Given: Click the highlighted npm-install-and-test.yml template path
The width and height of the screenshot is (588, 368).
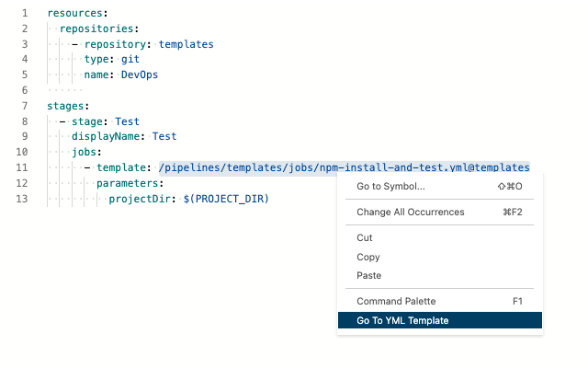Looking at the screenshot, I should [x=344, y=167].
